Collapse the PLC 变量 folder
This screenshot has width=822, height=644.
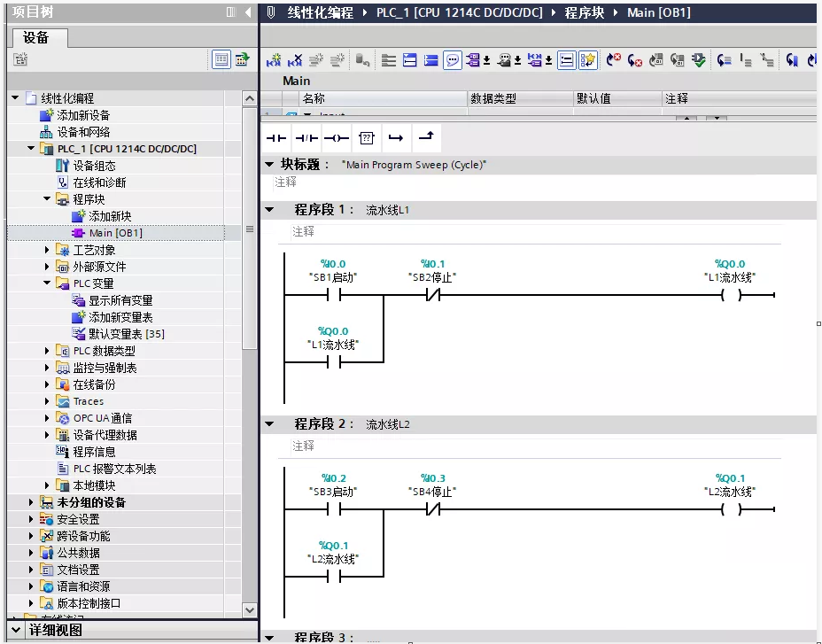click(48, 283)
